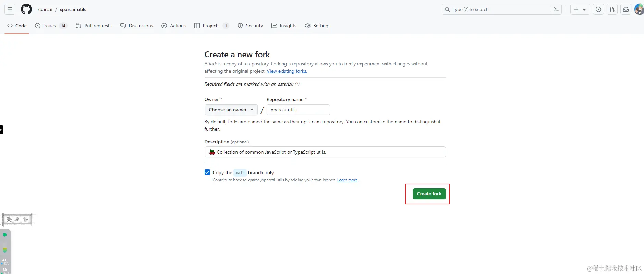Click the plus create new icon
The height and width of the screenshot is (274, 644).
tap(576, 9)
